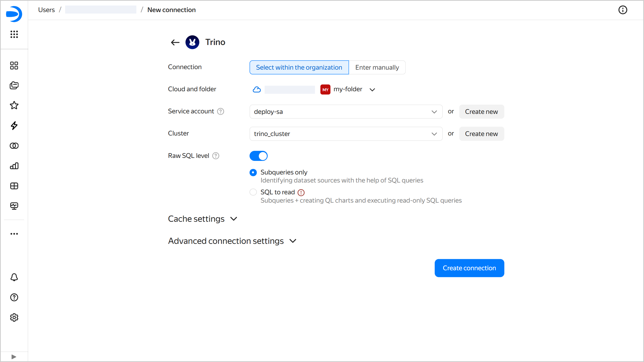Click the my-folder name text

pyautogui.click(x=348, y=89)
